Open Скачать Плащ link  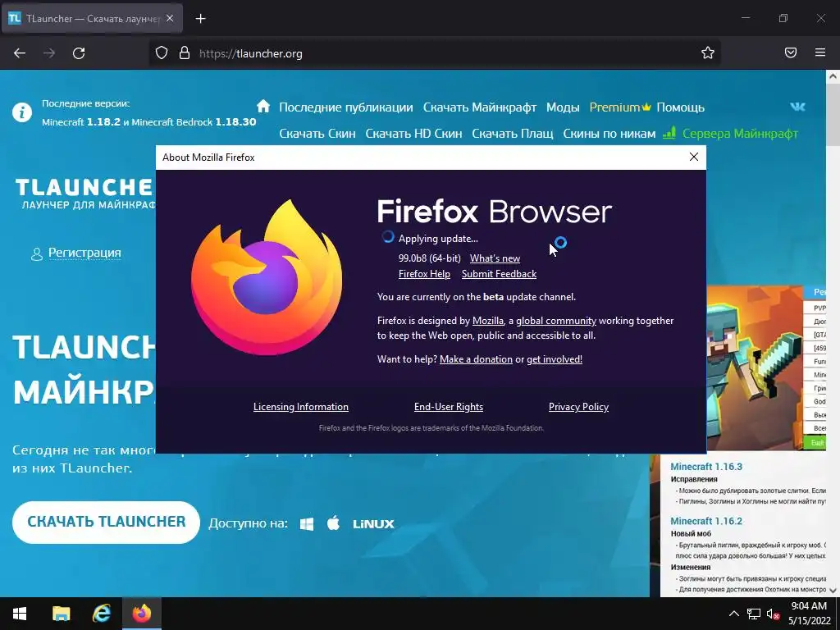tap(512, 134)
